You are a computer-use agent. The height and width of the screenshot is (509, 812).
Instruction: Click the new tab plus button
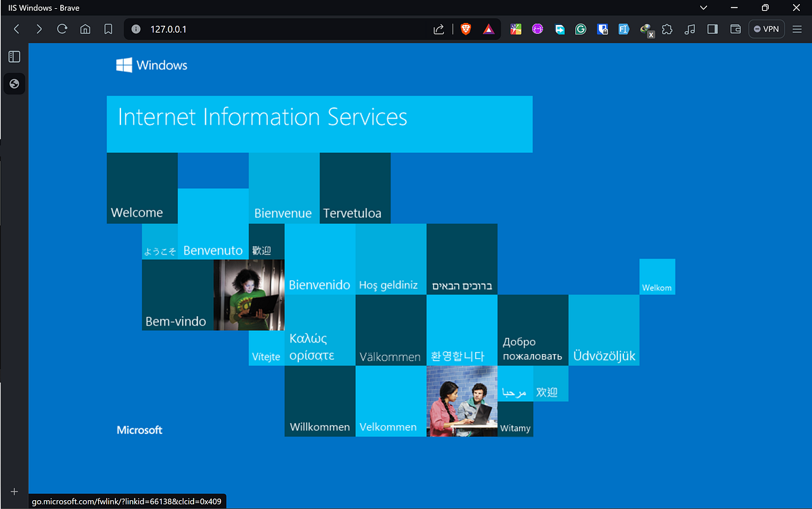click(14, 491)
